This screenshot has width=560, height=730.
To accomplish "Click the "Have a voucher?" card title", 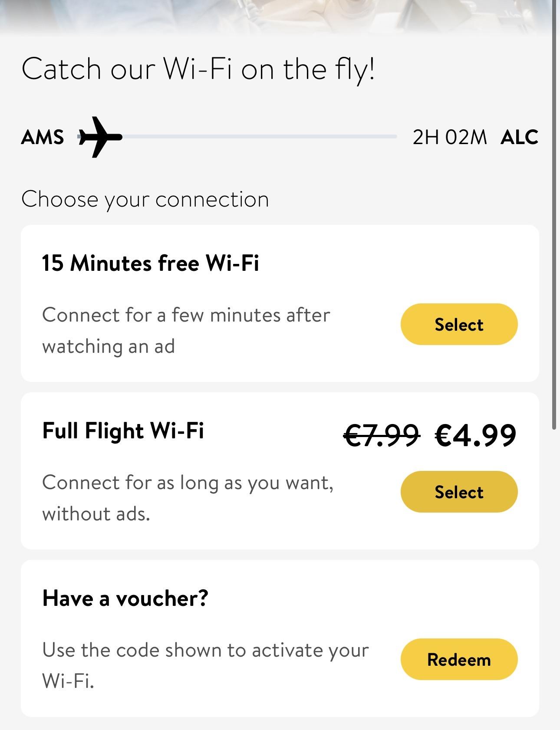I will pyautogui.click(x=125, y=598).
